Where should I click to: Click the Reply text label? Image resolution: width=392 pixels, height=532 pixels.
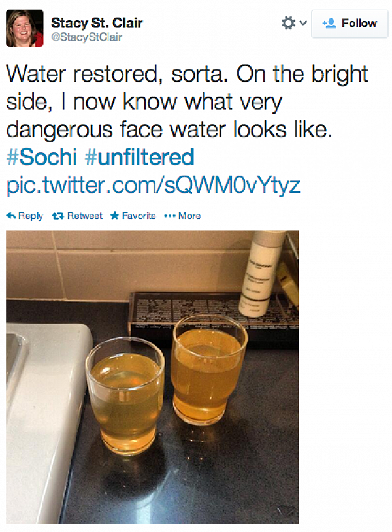(x=31, y=216)
